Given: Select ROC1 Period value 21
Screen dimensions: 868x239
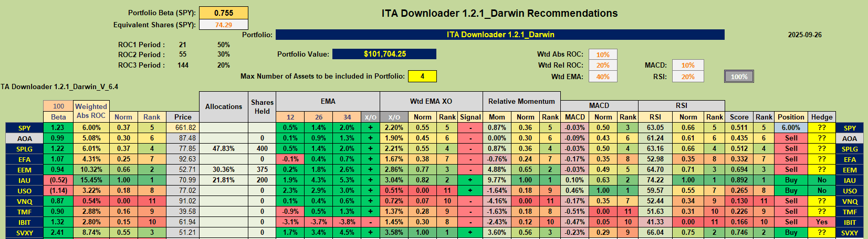Looking at the screenshot, I should (x=183, y=45).
